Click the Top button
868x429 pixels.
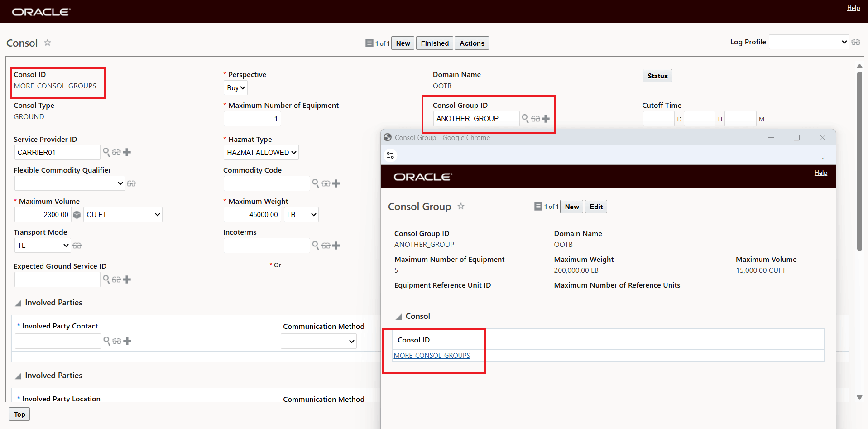tap(19, 415)
